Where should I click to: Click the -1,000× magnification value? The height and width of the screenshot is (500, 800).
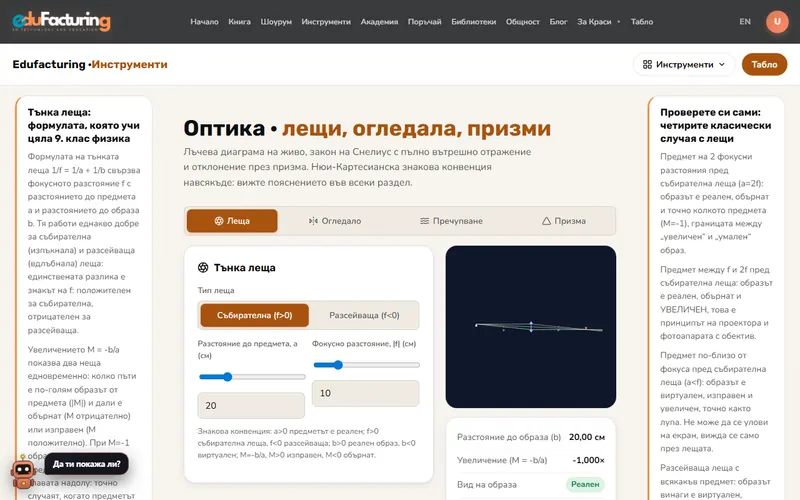point(588,460)
